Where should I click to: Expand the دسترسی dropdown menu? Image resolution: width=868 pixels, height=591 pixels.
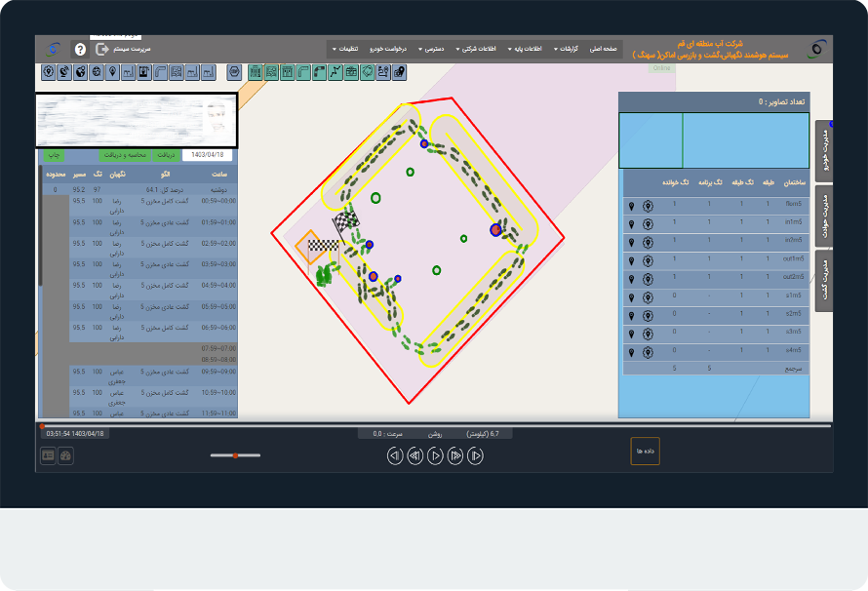(432, 49)
